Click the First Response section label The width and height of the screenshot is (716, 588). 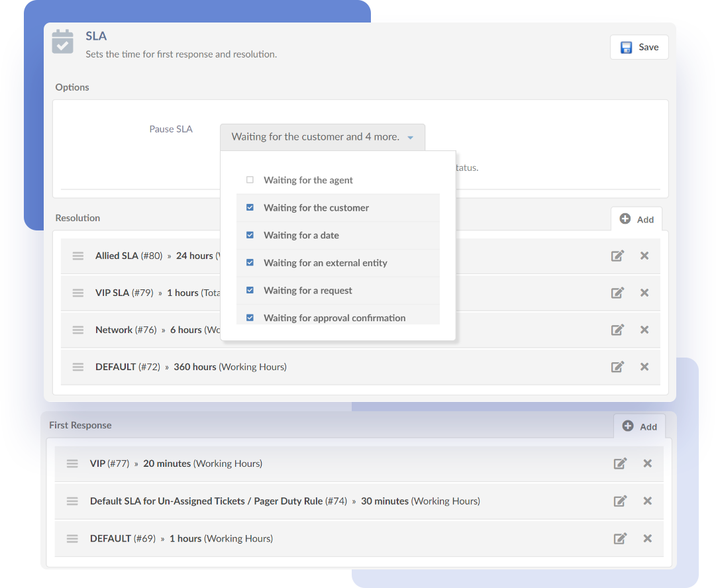coord(80,425)
